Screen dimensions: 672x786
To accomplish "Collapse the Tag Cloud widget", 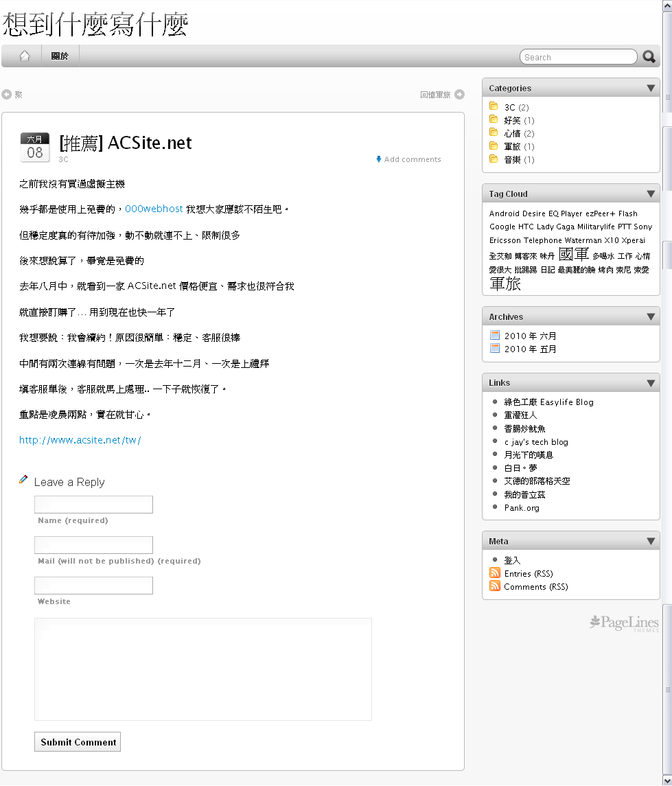I will coord(651,194).
